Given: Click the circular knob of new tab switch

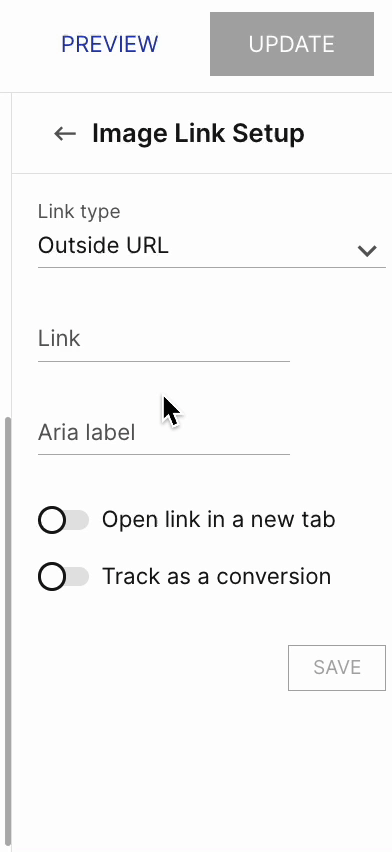Looking at the screenshot, I should [x=52, y=520].
